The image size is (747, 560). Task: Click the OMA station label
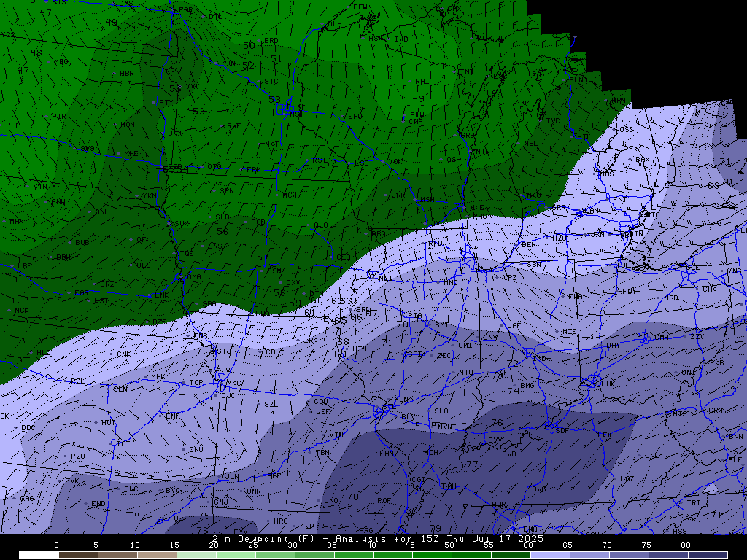(x=194, y=276)
